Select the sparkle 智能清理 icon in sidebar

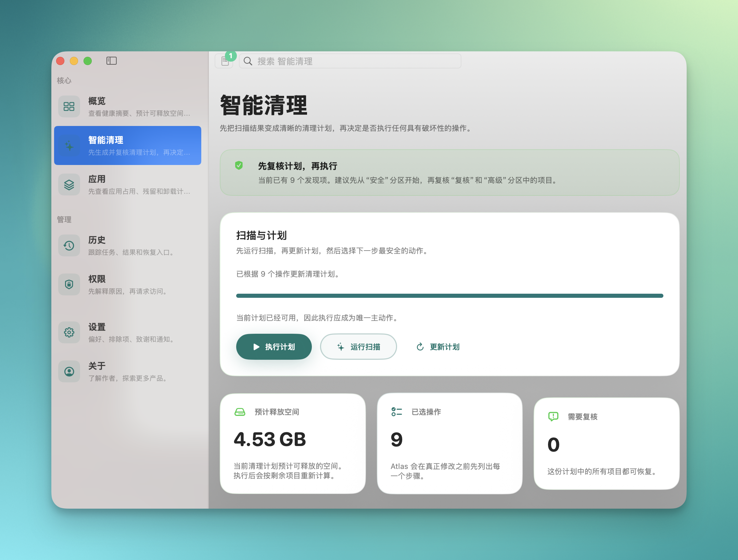point(69,145)
